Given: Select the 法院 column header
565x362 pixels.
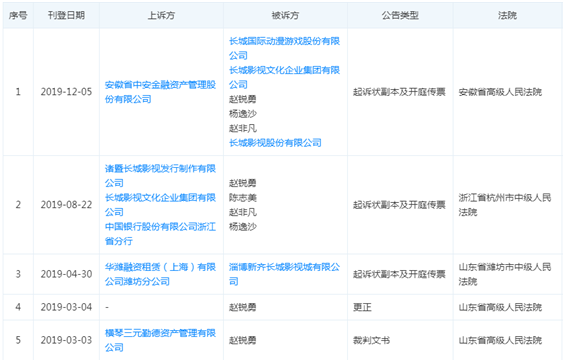Looking at the screenshot, I should coord(507,15).
